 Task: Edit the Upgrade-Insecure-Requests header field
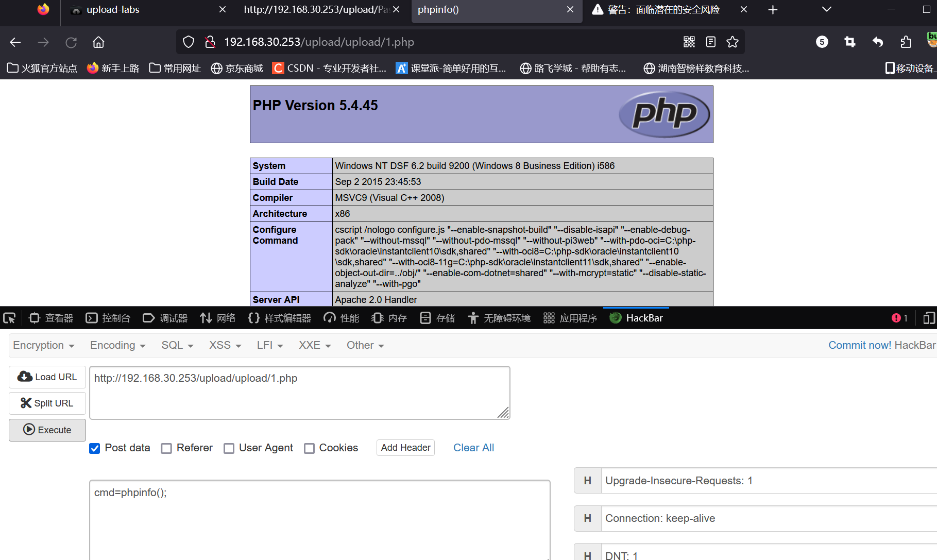pos(769,481)
